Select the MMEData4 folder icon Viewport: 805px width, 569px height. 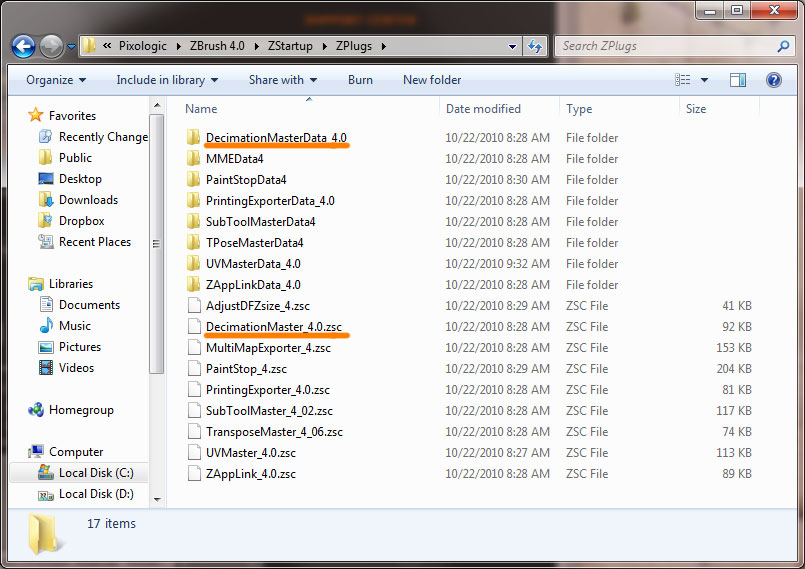pyautogui.click(x=194, y=158)
